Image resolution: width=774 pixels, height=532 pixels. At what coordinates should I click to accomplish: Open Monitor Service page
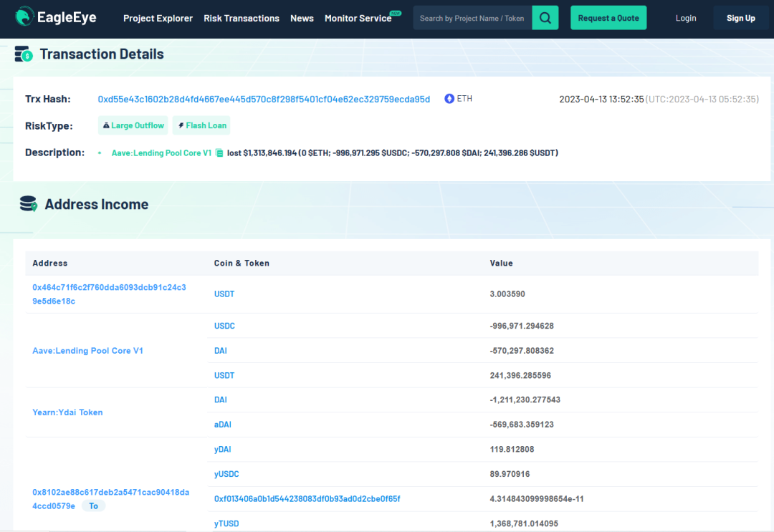358,19
